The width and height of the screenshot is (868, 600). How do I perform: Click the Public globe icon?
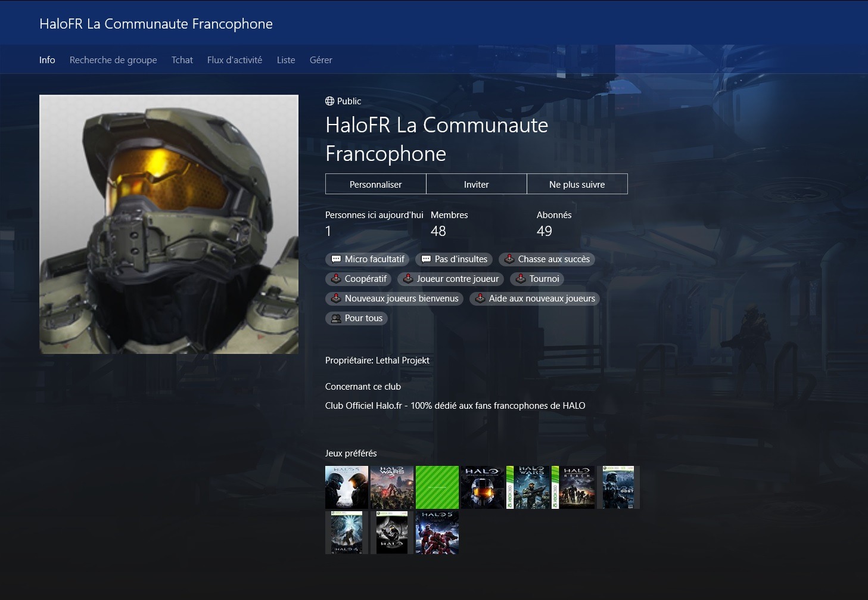pyautogui.click(x=329, y=101)
